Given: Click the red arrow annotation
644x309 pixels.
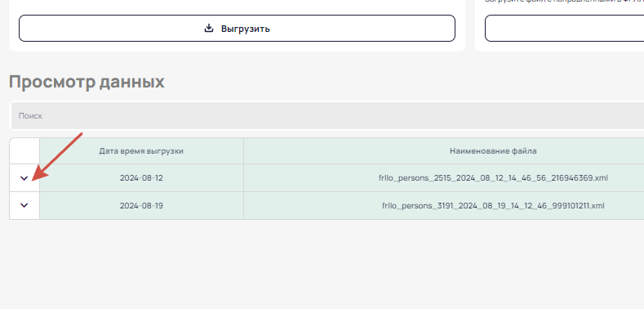Looking at the screenshot, I should point(57,156).
